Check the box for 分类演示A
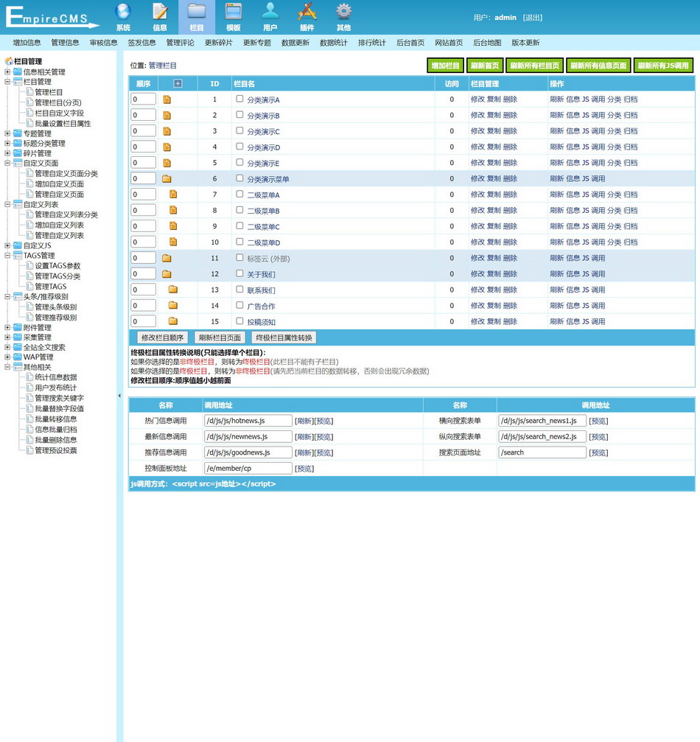 click(x=239, y=99)
